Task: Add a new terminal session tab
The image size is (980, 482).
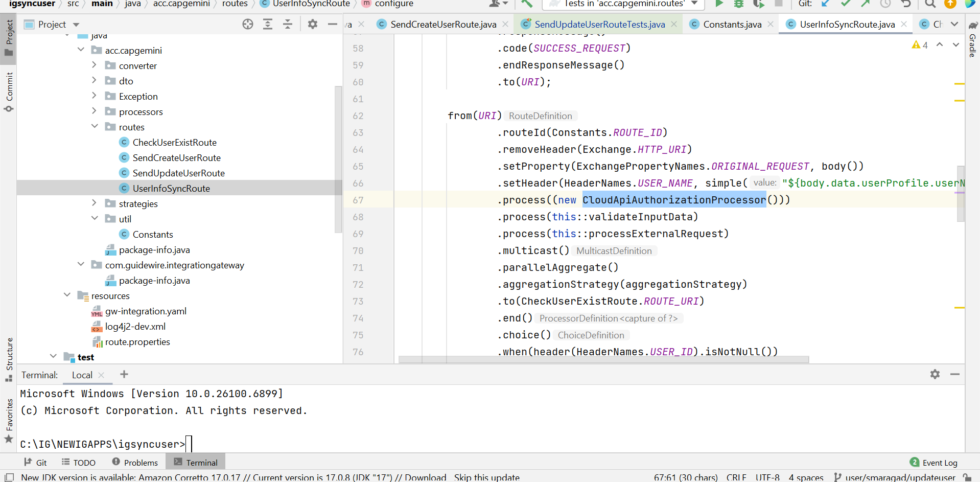Action: point(124,375)
